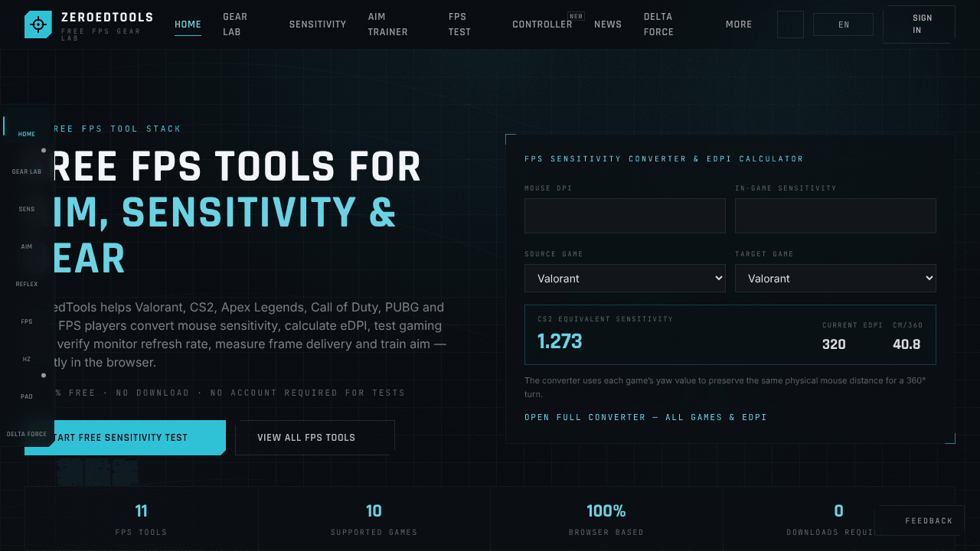Click the 10 Supported Games stat
This screenshot has width=980, height=551.
click(x=374, y=519)
